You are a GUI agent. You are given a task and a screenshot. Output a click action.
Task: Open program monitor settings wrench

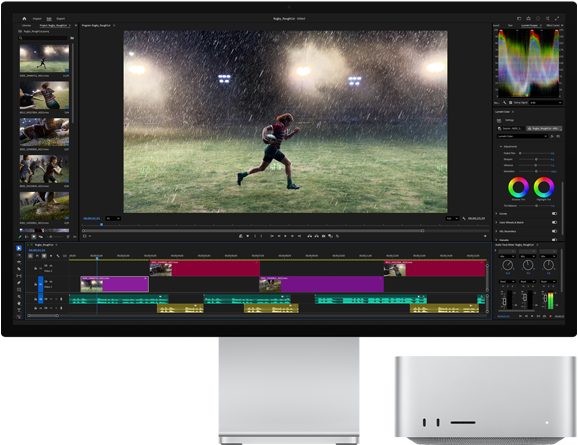point(464,218)
